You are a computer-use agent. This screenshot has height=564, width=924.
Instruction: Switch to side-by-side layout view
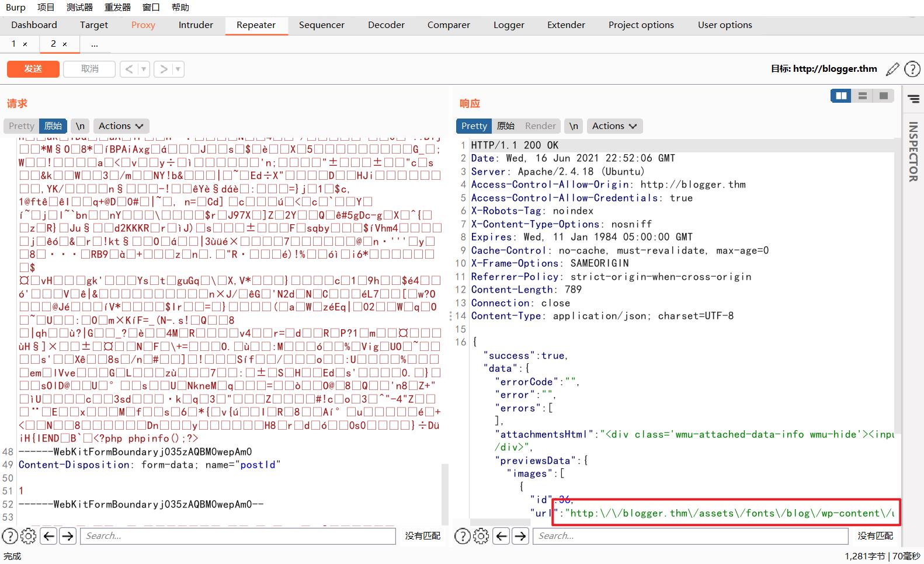[x=841, y=96]
